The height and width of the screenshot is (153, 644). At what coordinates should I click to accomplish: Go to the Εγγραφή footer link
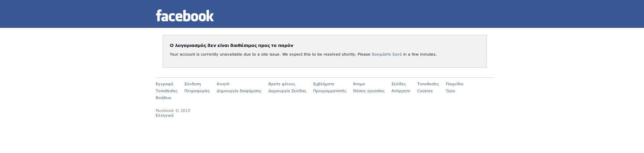point(164,84)
